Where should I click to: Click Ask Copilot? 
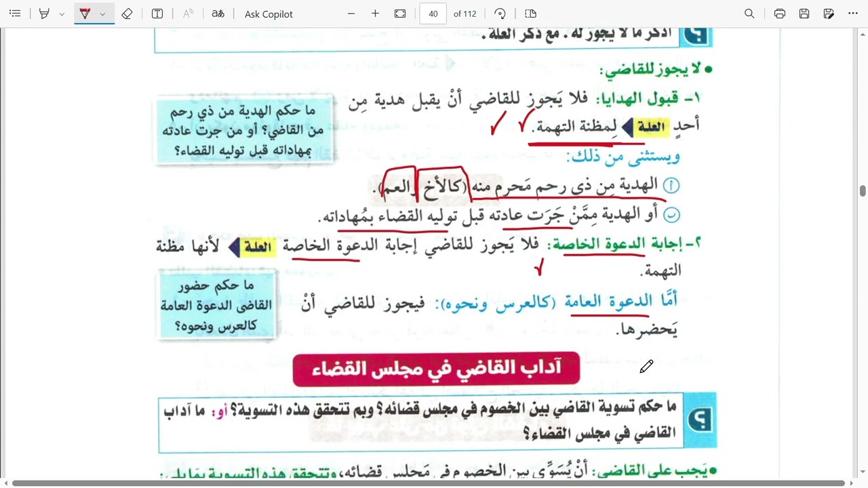(269, 14)
